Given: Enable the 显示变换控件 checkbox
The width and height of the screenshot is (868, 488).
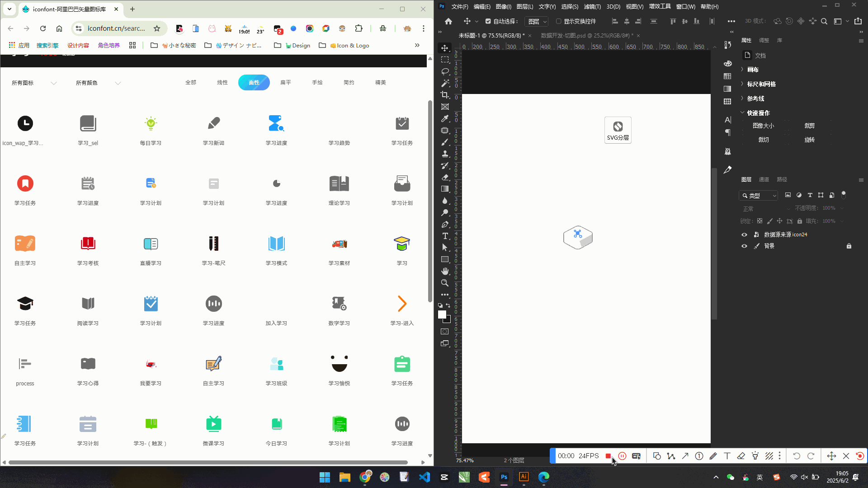Looking at the screenshot, I should (x=558, y=21).
